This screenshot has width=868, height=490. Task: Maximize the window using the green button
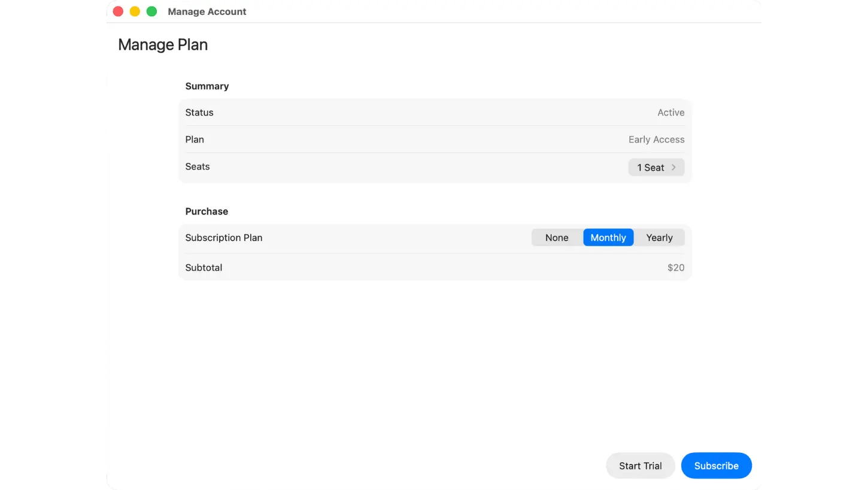click(151, 11)
